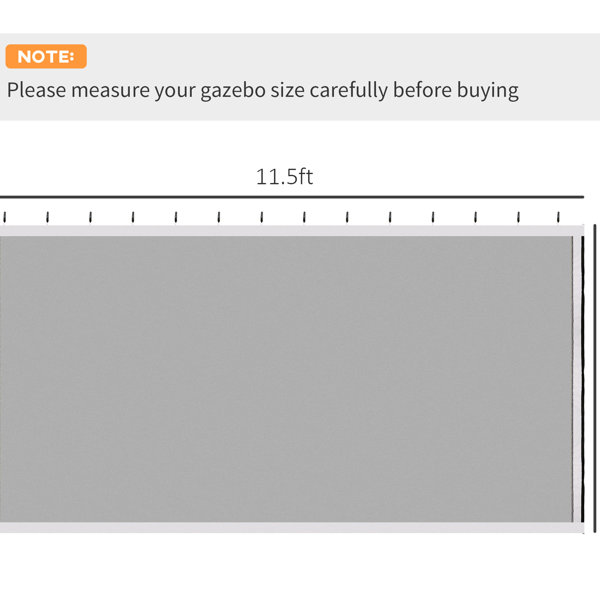Click the word "buying" in the note
Viewport: 600px width, 600px height.
(488, 91)
